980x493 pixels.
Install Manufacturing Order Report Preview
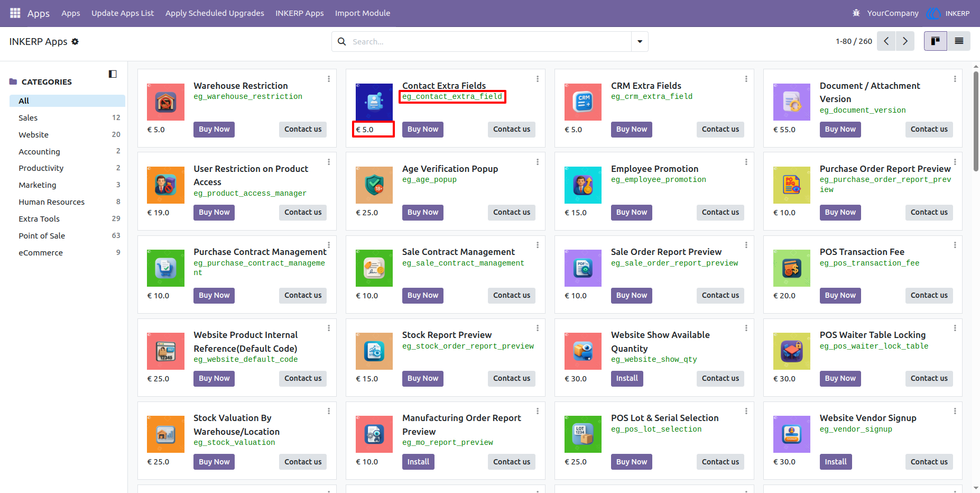tap(418, 462)
